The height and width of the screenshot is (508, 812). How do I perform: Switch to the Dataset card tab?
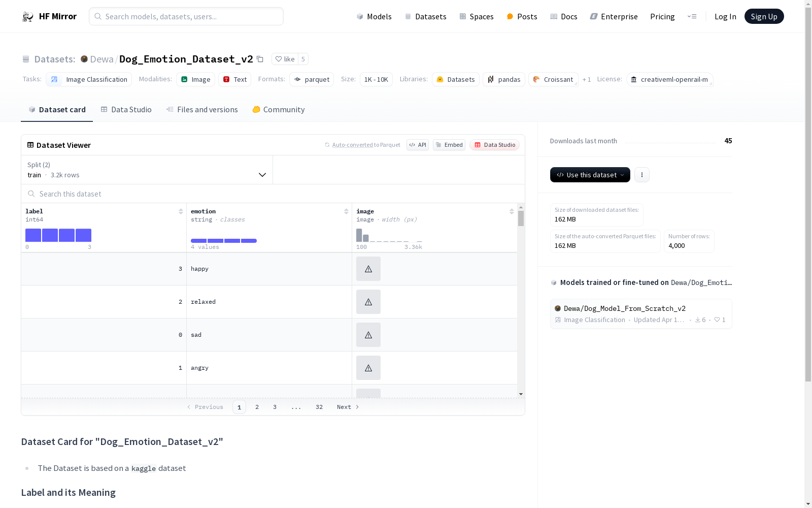tap(57, 109)
